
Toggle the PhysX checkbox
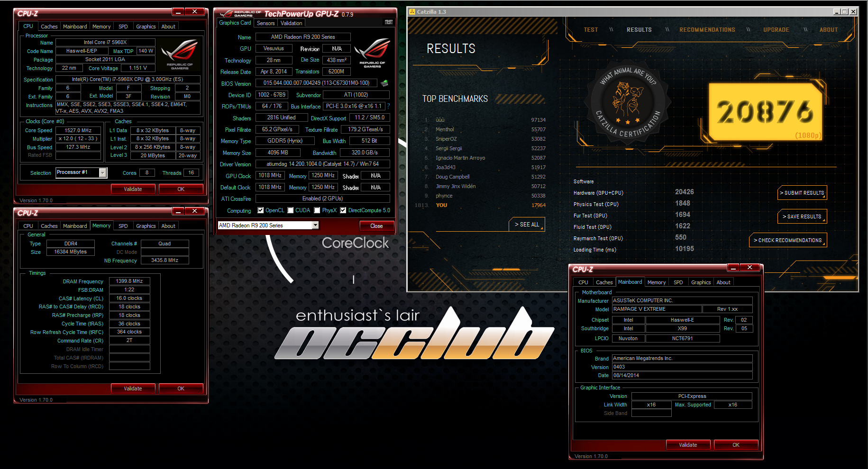tap(317, 210)
